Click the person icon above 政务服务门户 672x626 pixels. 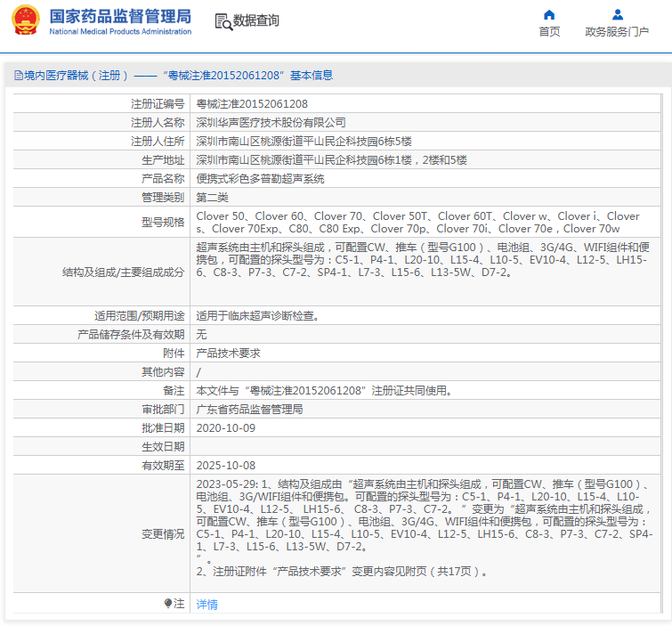coord(617,14)
